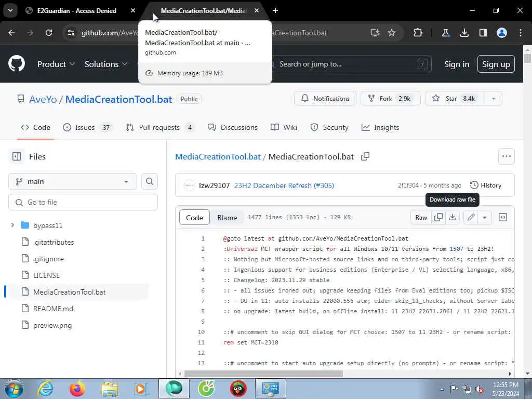Copy raw file contents icon
Screen dimensions: 532x399
(438, 217)
